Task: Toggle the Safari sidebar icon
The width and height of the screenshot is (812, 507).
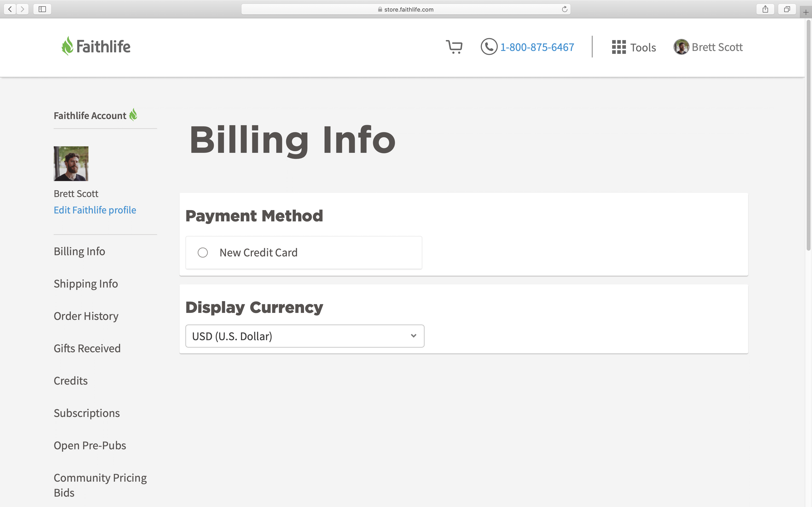Action: 42,9
